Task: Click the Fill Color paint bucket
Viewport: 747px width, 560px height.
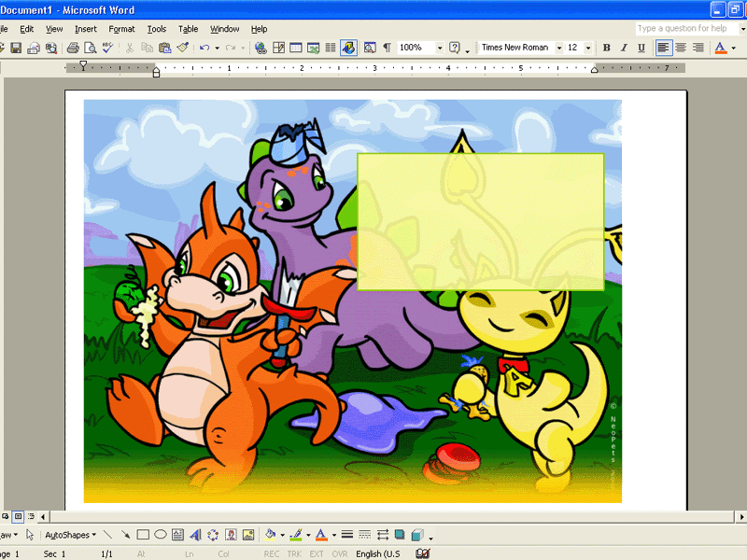Action: (270, 535)
